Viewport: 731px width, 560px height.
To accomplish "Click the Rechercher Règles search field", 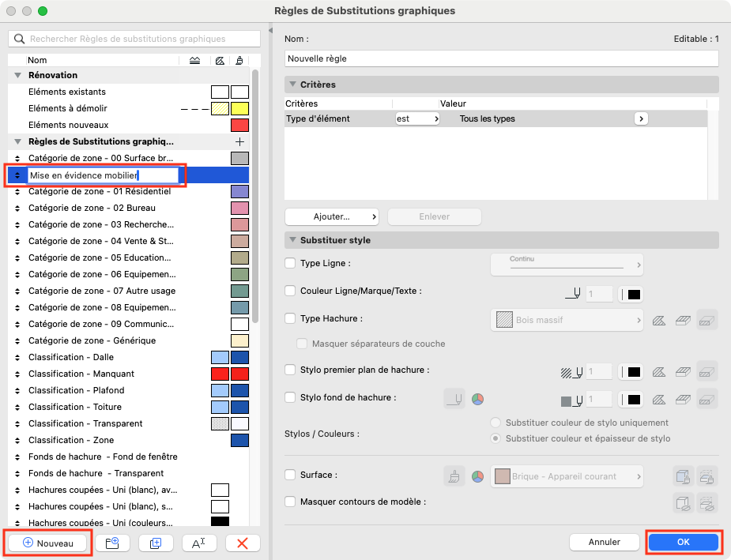I will point(134,39).
